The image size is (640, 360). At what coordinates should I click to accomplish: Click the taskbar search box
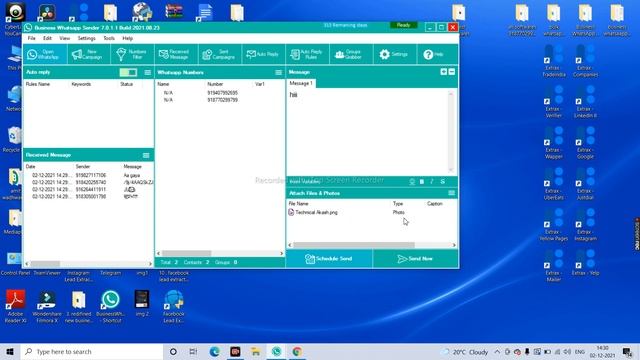pos(92,352)
